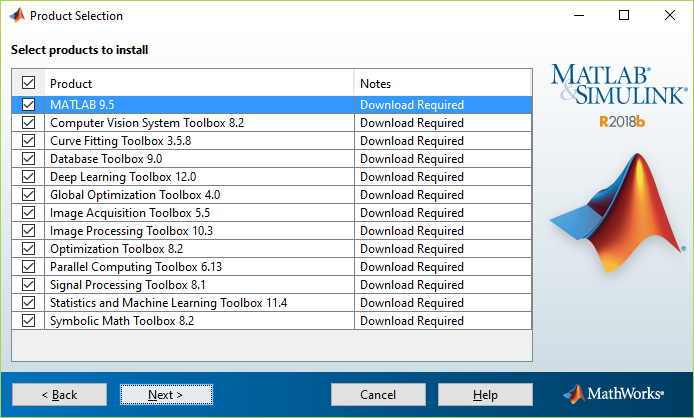Select Signal Processing Toolbox 8.1 row

(x=272, y=285)
